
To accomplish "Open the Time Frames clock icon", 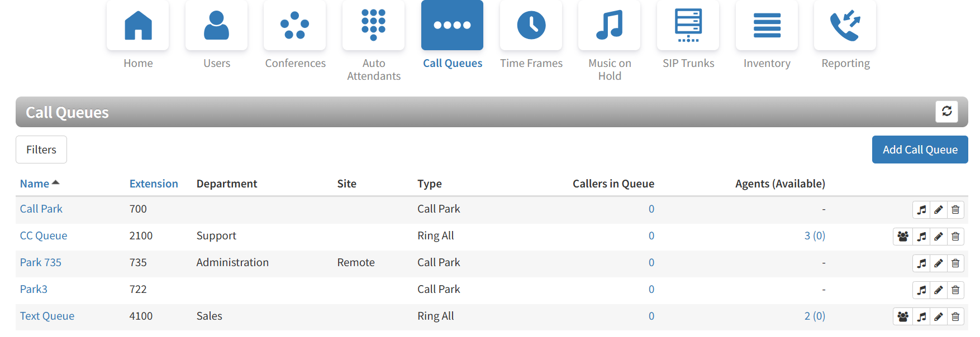I will [531, 26].
